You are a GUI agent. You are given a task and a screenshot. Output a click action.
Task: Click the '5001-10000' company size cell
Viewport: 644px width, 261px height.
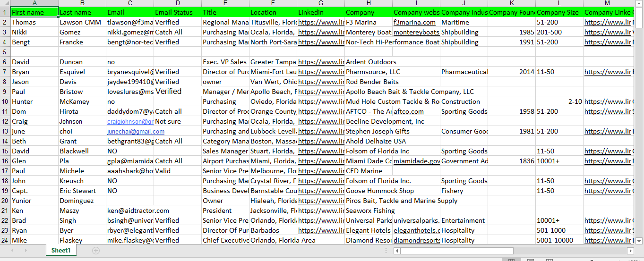pyautogui.click(x=559, y=240)
